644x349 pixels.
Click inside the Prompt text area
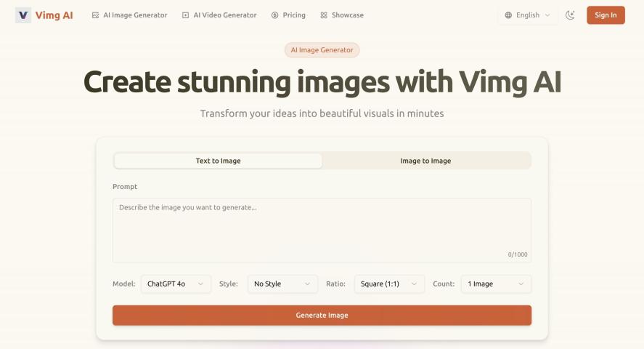(x=322, y=229)
